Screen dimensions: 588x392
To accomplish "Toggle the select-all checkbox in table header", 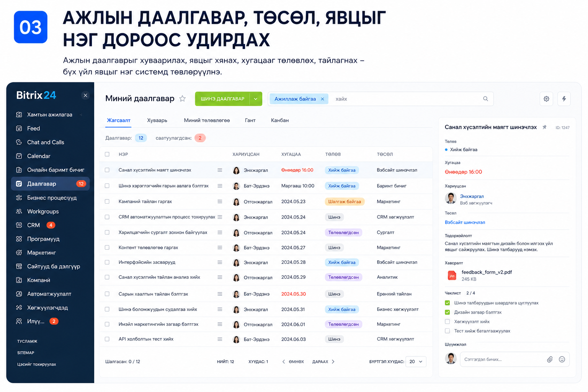I will click(x=107, y=154).
